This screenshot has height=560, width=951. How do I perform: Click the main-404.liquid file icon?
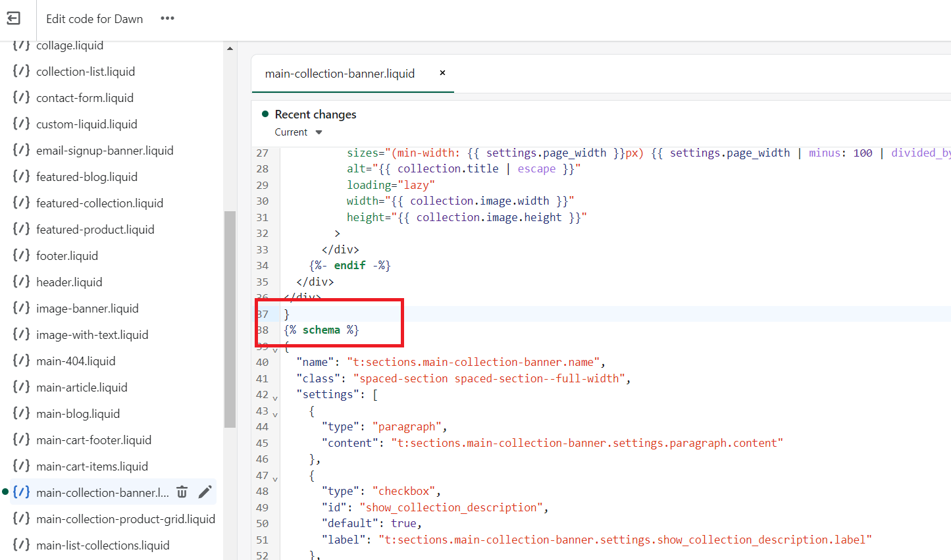tap(22, 361)
